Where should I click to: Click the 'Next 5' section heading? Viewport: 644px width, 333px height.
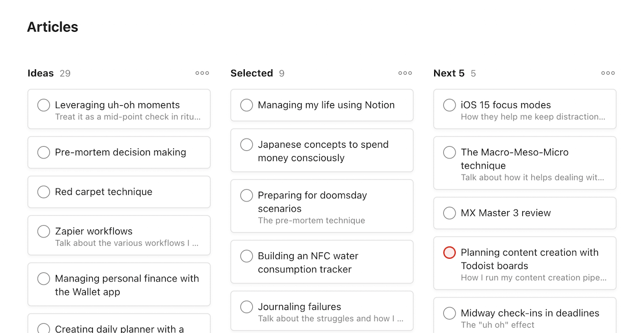449,73
